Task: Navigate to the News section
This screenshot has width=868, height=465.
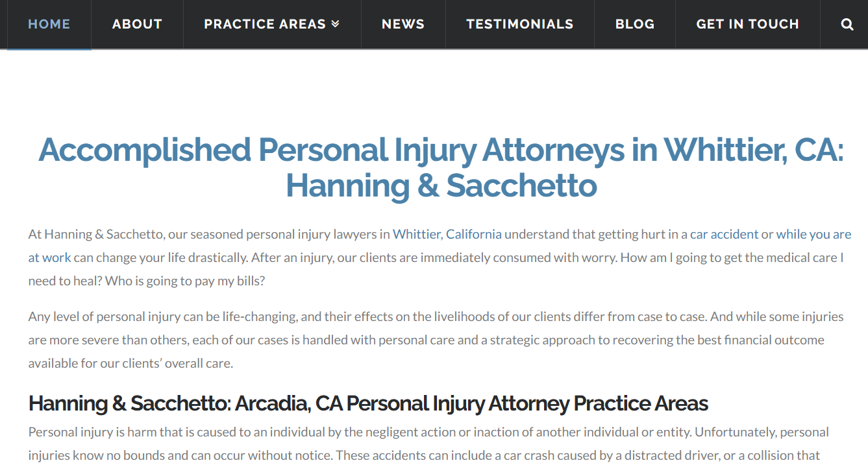Action: 403,24
